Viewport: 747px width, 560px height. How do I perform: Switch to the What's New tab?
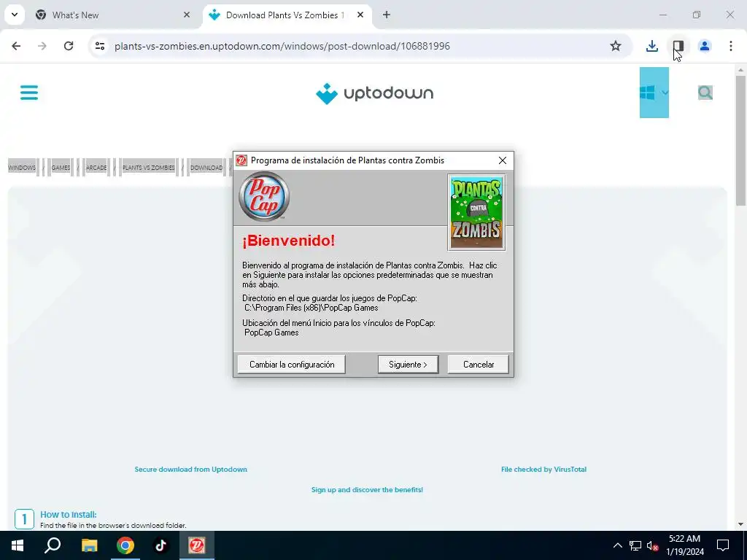tap(109, 15)
